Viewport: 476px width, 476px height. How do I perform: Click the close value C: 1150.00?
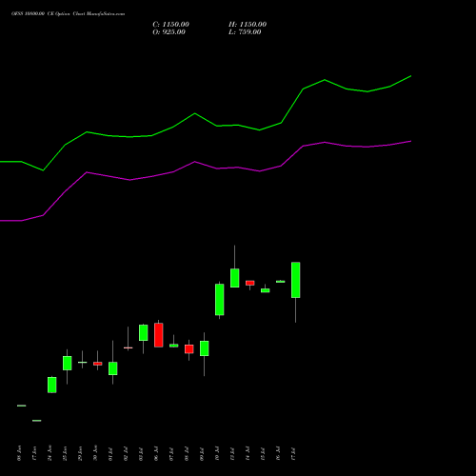(170, 25)
